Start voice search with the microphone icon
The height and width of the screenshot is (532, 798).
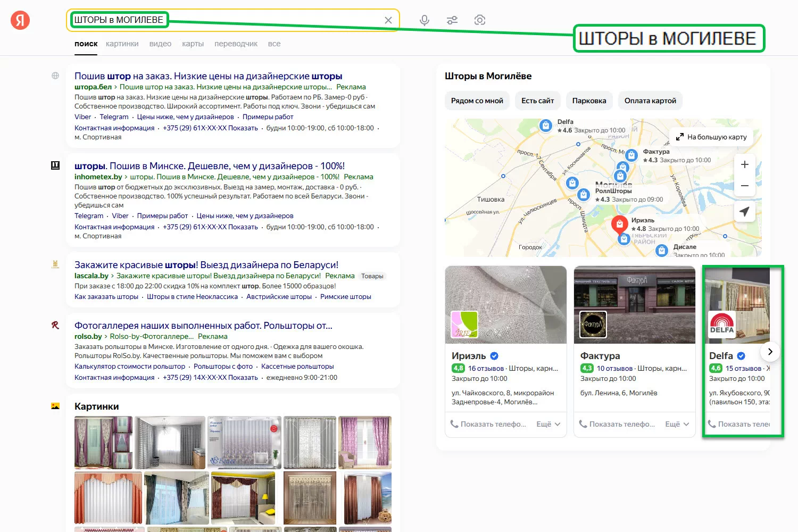(424, 20)
